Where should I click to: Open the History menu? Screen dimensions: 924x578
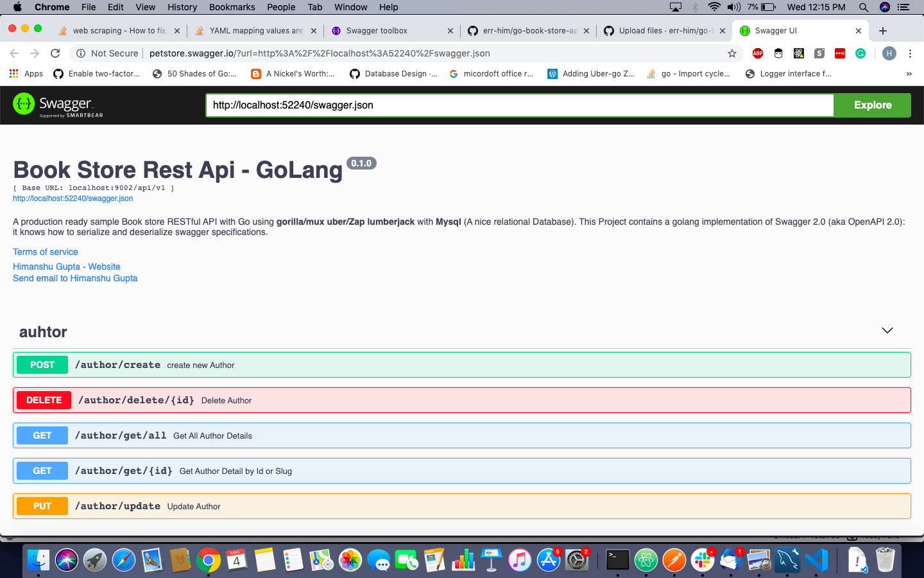coord(182,7)
